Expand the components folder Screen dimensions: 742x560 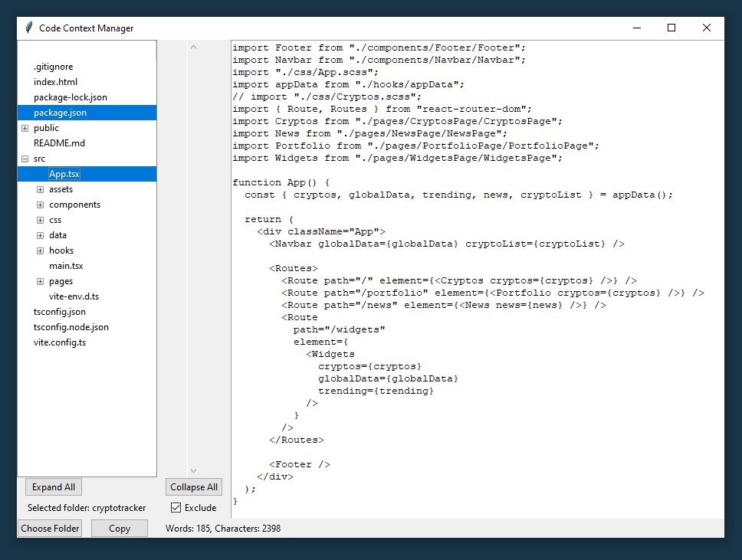(x=41, y=205)
